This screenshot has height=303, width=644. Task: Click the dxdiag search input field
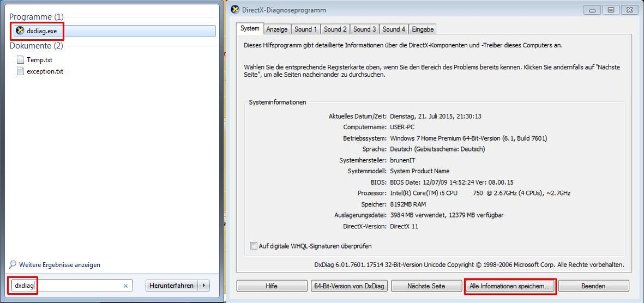pos(71,286)
